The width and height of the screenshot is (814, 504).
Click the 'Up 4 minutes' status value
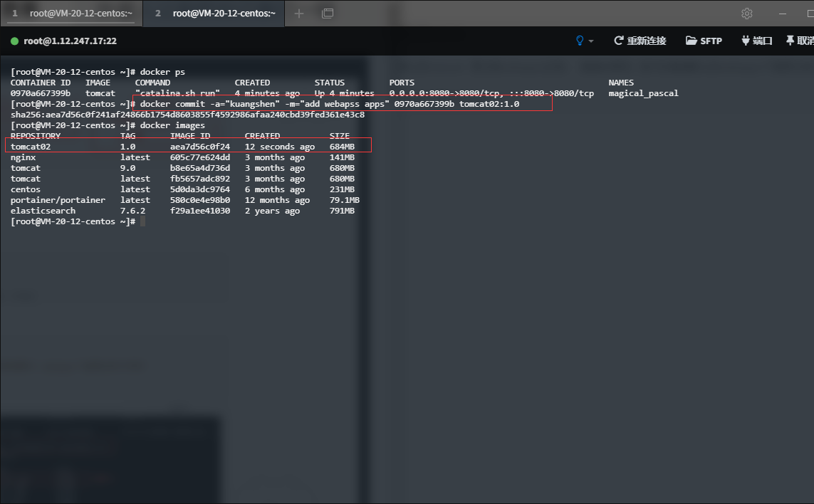click(x=344, y=93)
